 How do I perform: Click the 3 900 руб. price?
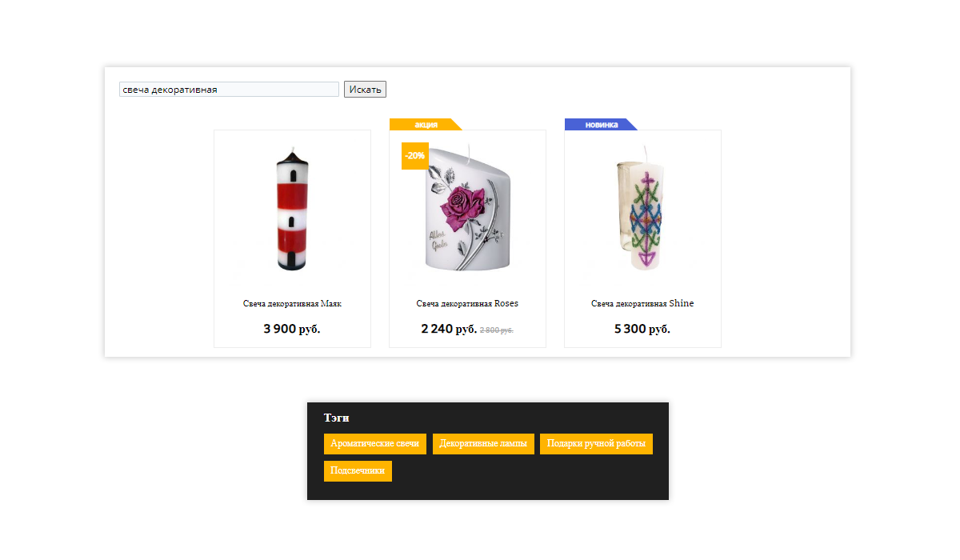click(x=292, y=329)
